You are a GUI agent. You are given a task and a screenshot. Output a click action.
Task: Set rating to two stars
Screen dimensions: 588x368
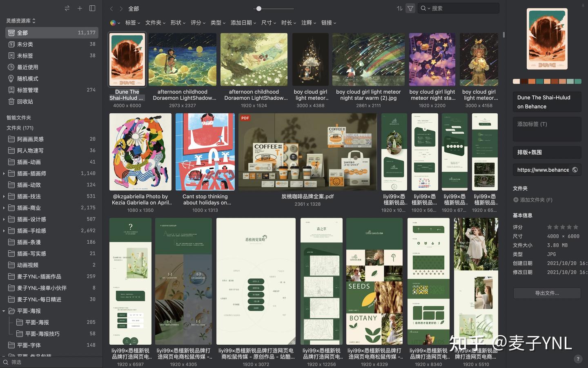[556, 227]
